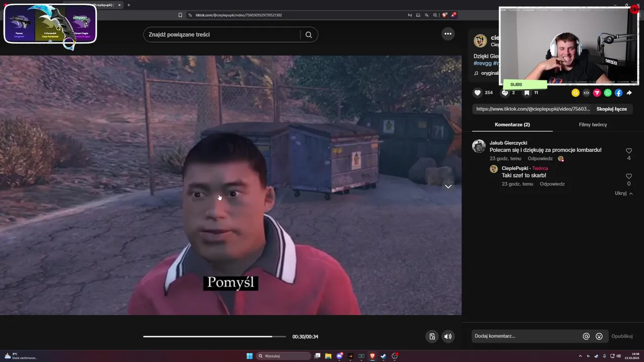Viewport: 644px width, 362px height.
Task: Open the Windows Start menu
Action: [x=250, y=356]
